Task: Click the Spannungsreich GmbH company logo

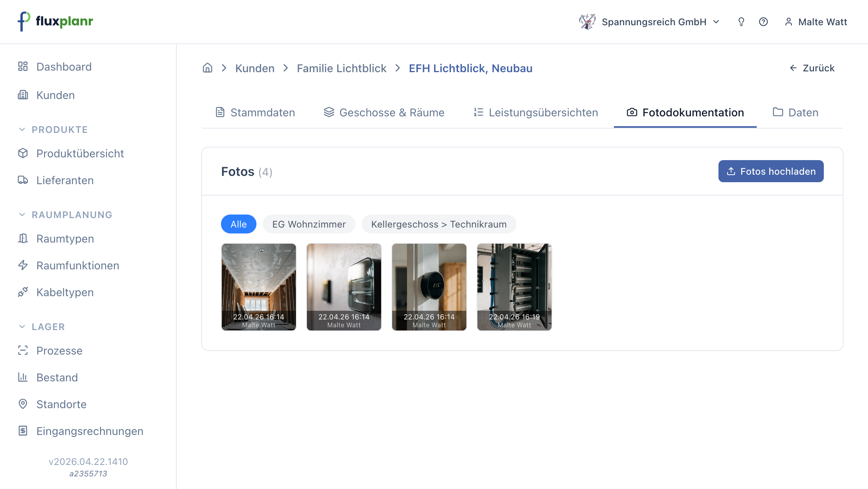Action: pos(587,22)
